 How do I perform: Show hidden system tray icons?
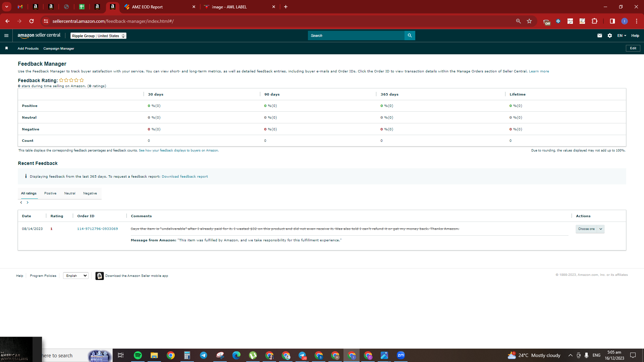click(x=570, y=355)
